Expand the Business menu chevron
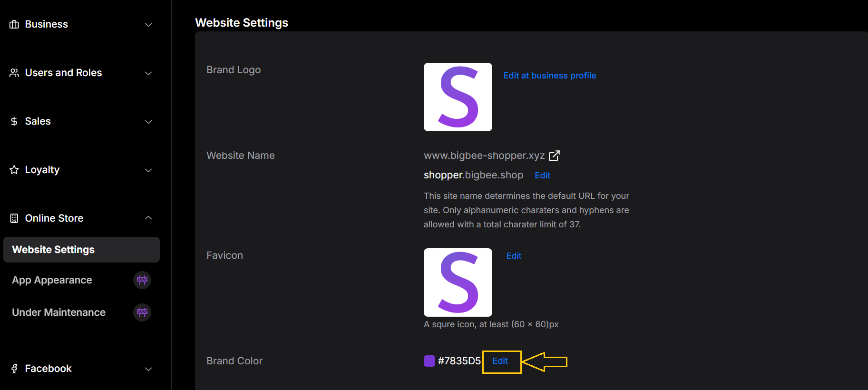Screen dimensions: 868x390 tap(148, 25)
